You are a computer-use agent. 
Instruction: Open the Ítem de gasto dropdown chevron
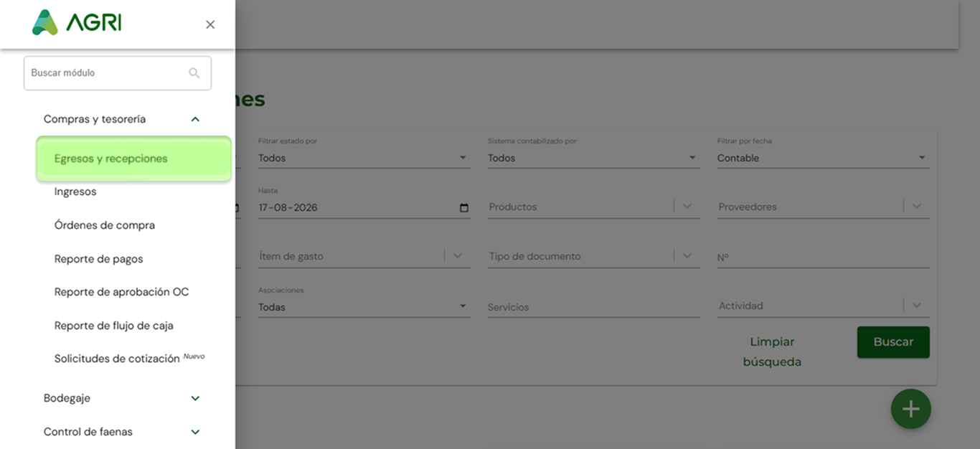point(458,256)
